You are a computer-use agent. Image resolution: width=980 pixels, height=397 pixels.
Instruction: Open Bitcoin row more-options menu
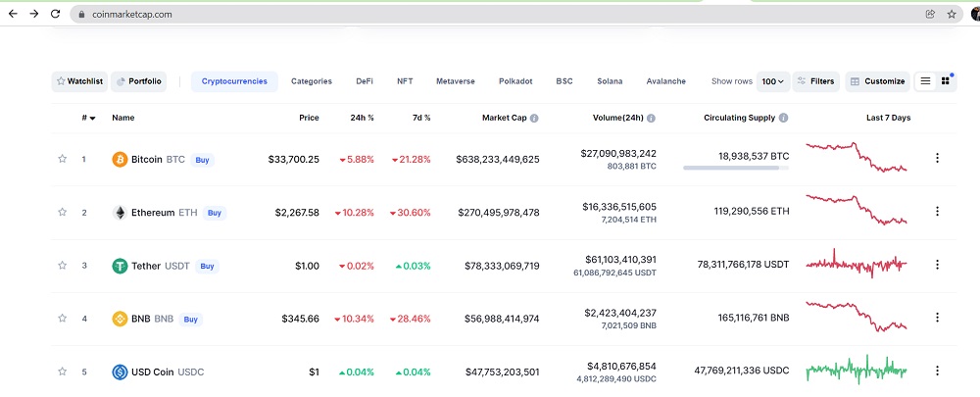click(x=937, y=158)
